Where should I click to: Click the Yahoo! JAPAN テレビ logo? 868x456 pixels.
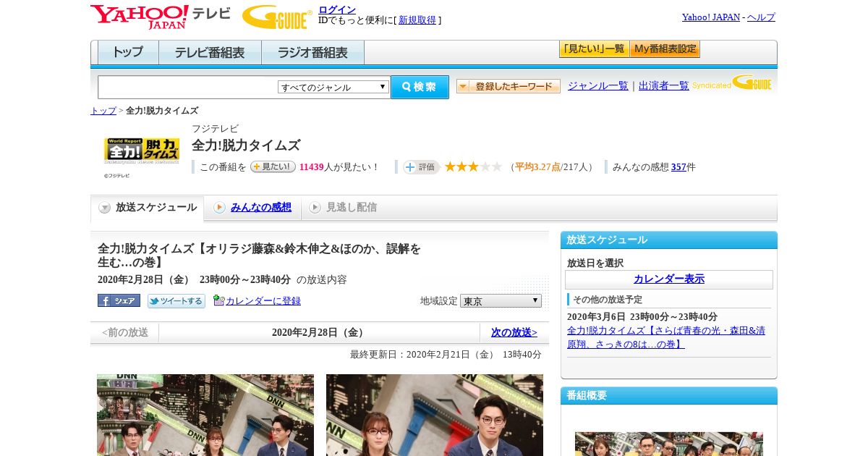(161, 16)
